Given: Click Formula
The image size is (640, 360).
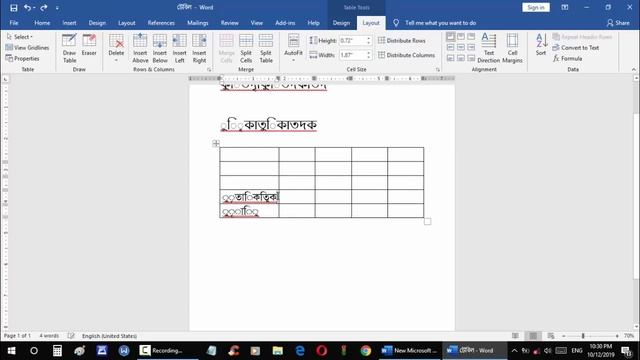Looking at the screenshot, I should point(567,59).
